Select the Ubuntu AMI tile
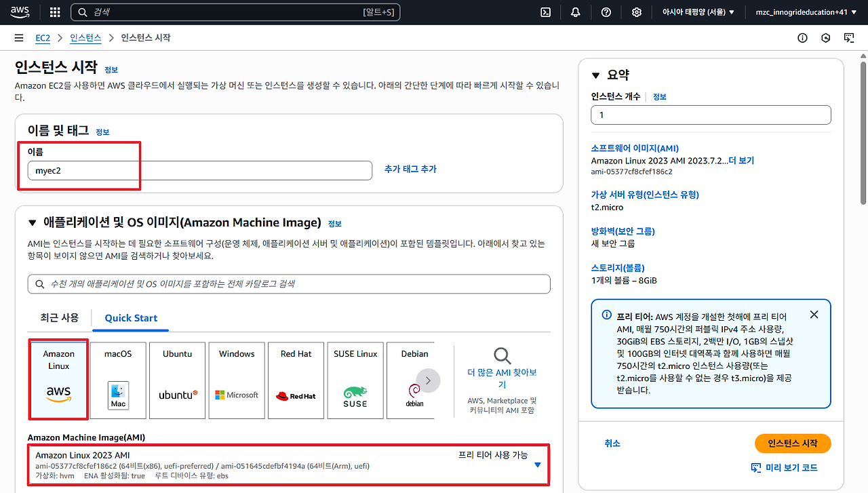This screenshot has width=868, height=493. coord(178,380)
